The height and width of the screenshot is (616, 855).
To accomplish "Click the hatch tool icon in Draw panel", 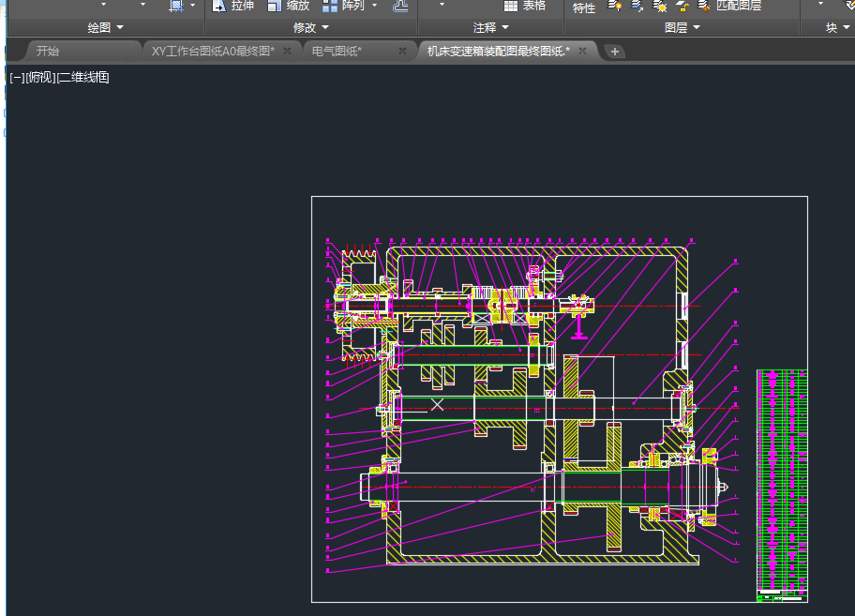I will [175, 6].
